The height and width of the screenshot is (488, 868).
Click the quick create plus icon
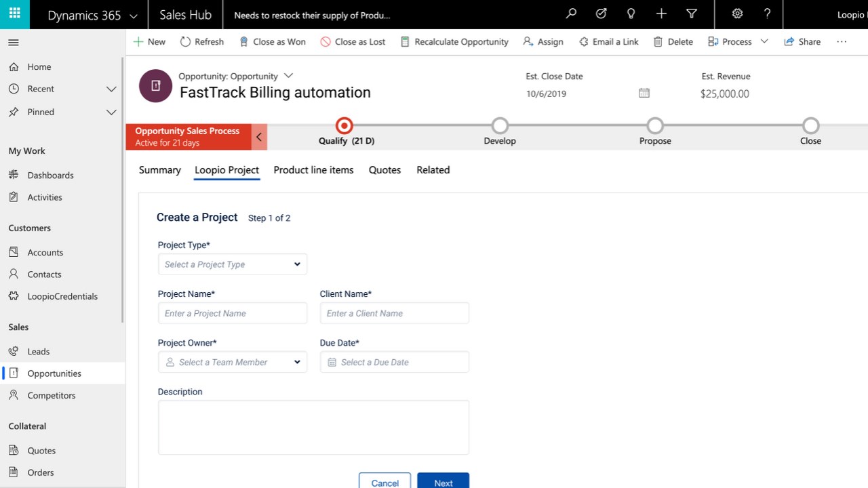pyautogui.click(x=661, y=14)
